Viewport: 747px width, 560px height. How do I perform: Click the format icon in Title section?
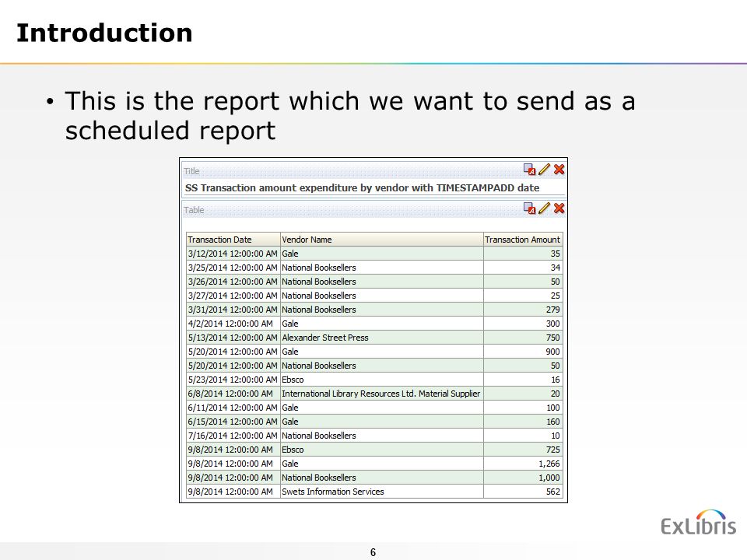click(x=529, y=169)
